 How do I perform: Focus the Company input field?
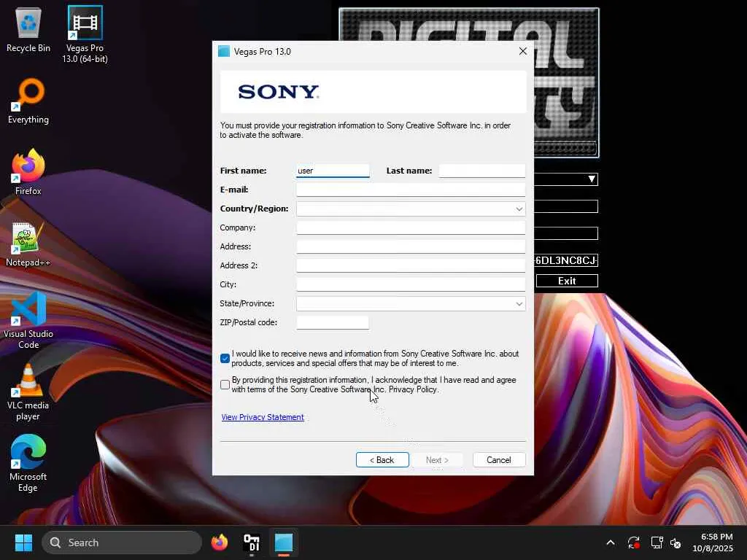pyautogui.click(x=411, y=227)
